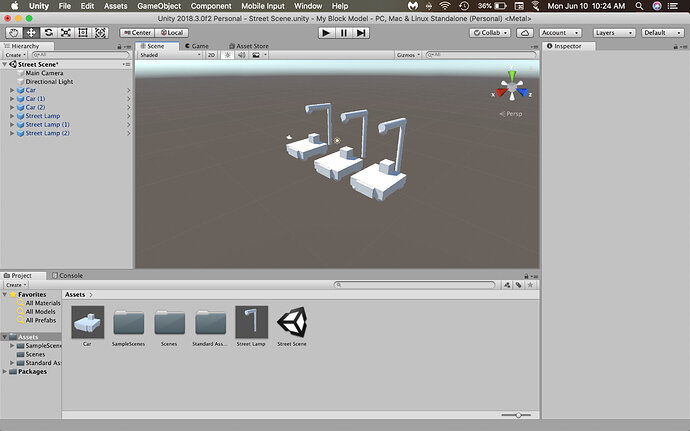
Task: Switch to the Game tab
Action: [197, 46]
